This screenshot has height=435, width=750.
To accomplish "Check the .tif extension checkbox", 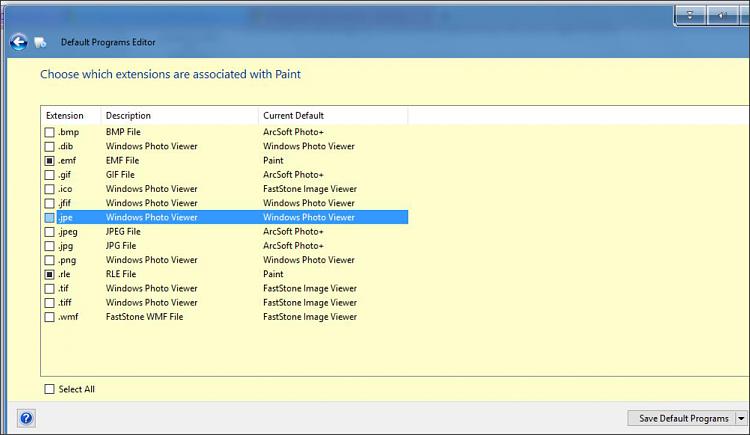I will [49, 289].
